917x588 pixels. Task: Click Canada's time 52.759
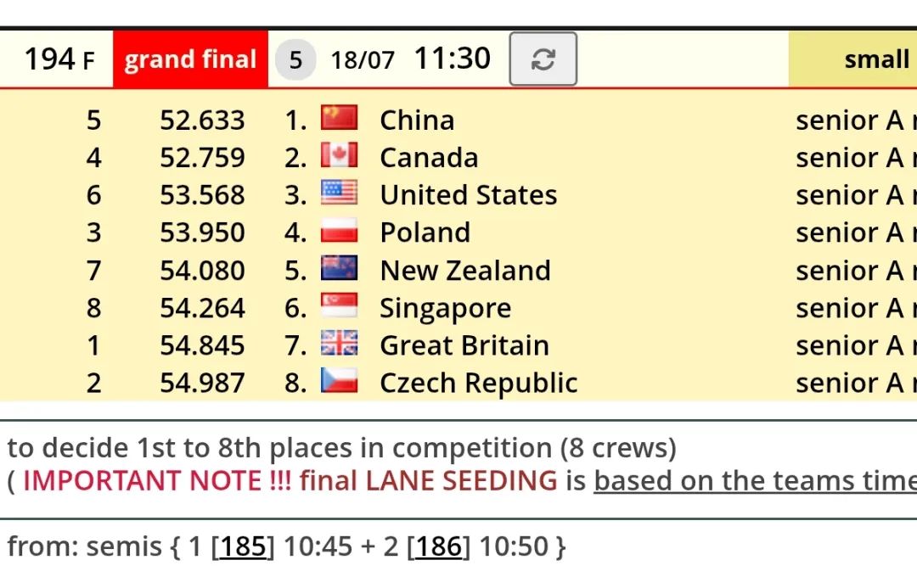pos(202,158)
